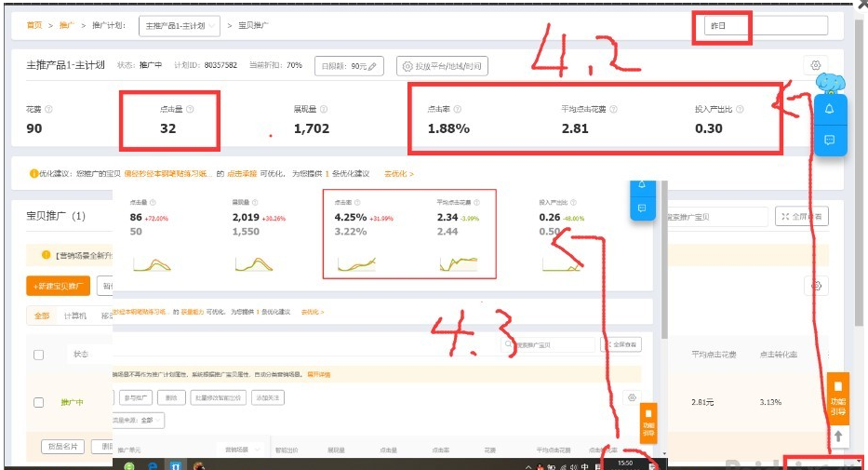Image resolution: width=868 pixels, height=470 pixels.
Task: Select the 全部 device tab
Action: pyautogui.click(x=42, y=316)
